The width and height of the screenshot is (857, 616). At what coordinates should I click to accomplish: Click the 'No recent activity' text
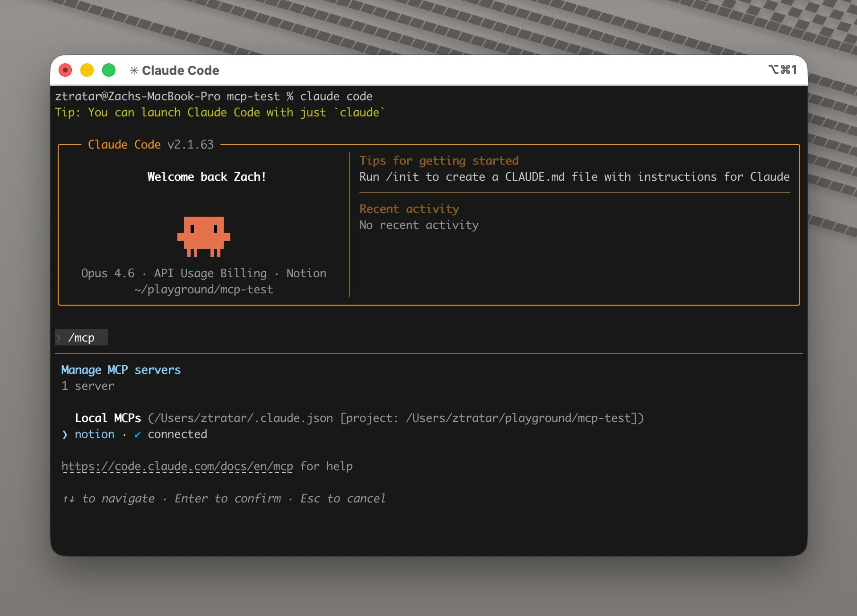pos(419,225)
